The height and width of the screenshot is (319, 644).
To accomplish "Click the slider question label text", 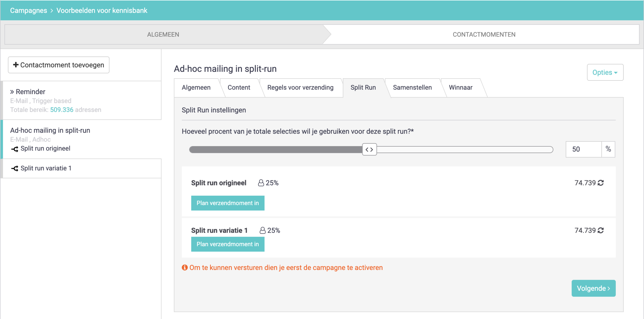I will click(298, 131).
